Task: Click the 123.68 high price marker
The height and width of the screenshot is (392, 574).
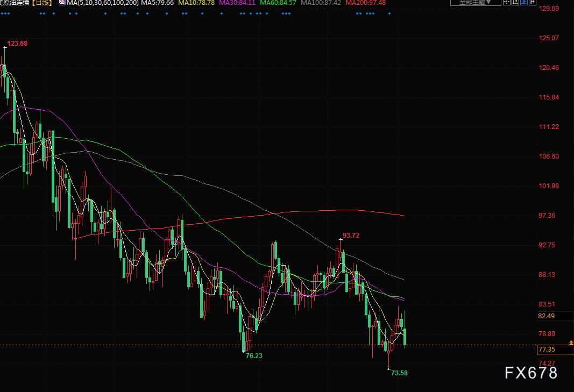Action: click(x=17, y=43)
